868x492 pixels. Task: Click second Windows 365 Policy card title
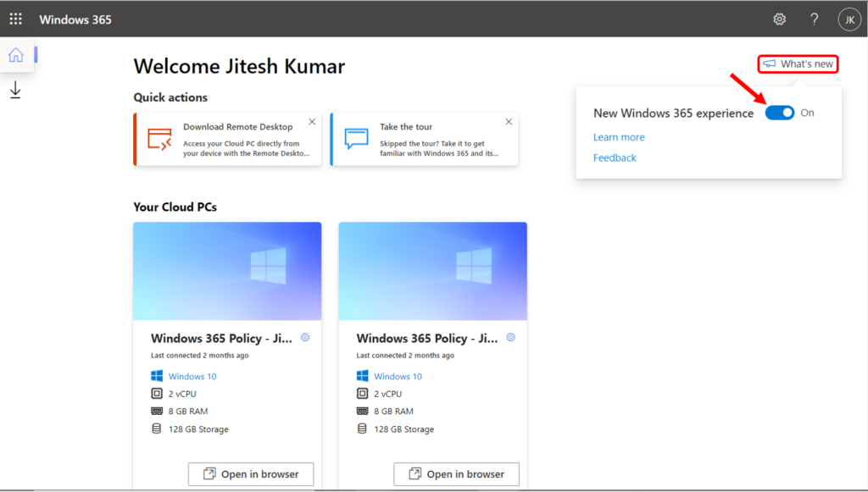[427, 339]
